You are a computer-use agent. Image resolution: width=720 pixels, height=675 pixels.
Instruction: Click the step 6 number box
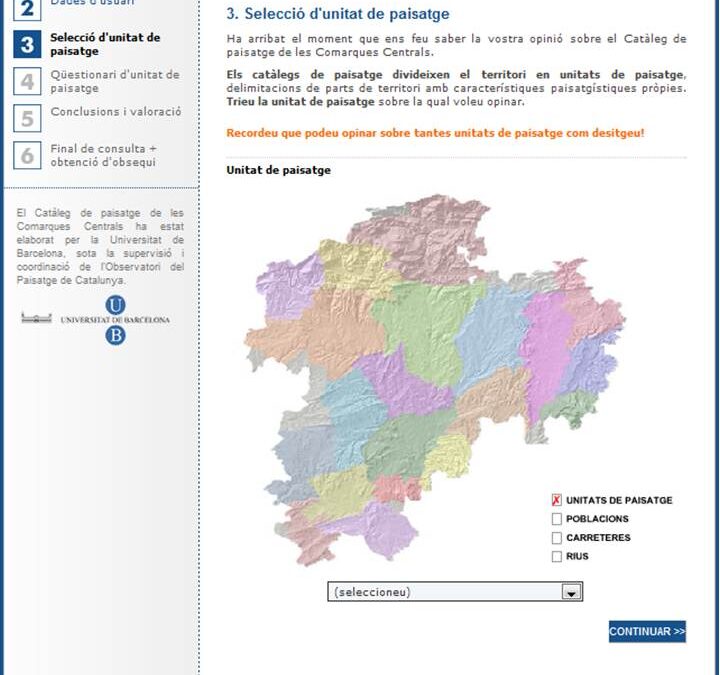click(x=27, y=155)
